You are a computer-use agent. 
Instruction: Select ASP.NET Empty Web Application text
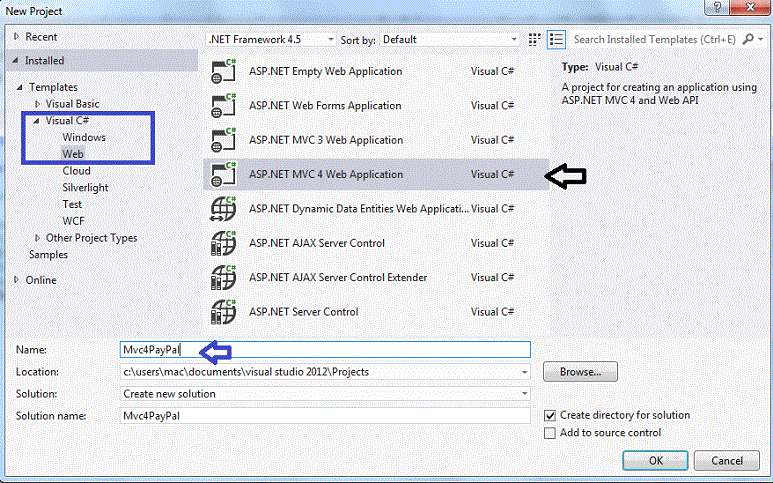tap(325, 71)
